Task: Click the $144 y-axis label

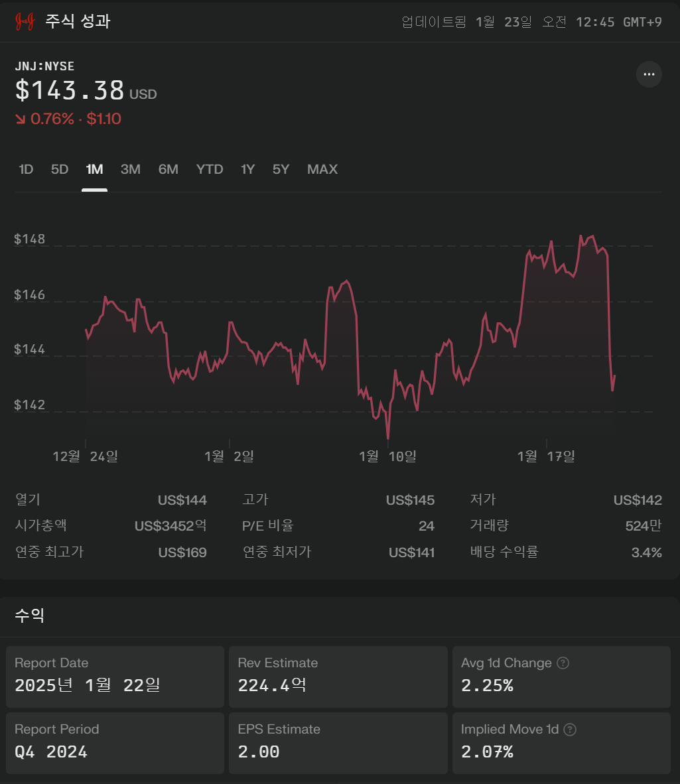Action: (29, 350)
